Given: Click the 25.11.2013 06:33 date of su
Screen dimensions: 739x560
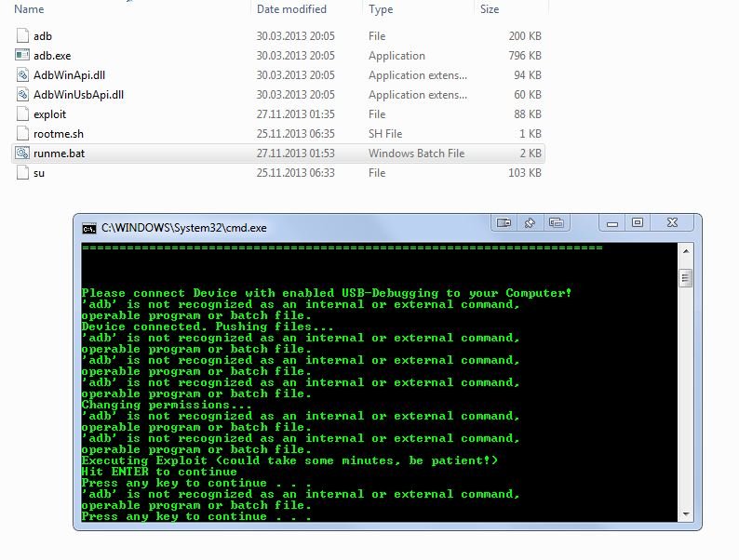Looking at the screenshot, I should [x=295, y=173].
